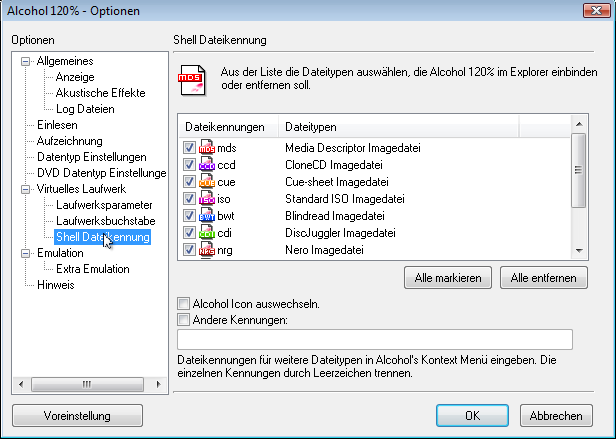Uncheck the ccd extension checkbox

(x=189, y=165)
